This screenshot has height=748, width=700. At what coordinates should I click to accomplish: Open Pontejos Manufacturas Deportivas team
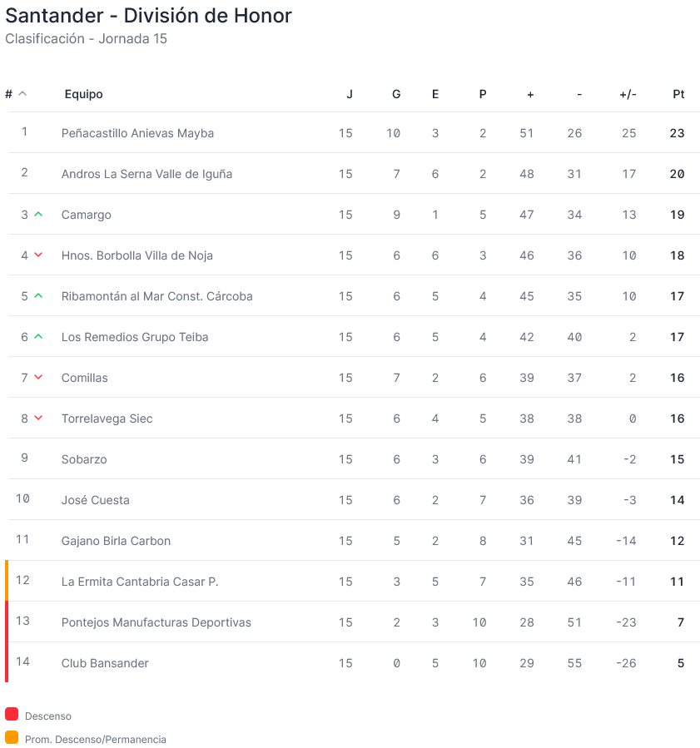click(156, 622)
